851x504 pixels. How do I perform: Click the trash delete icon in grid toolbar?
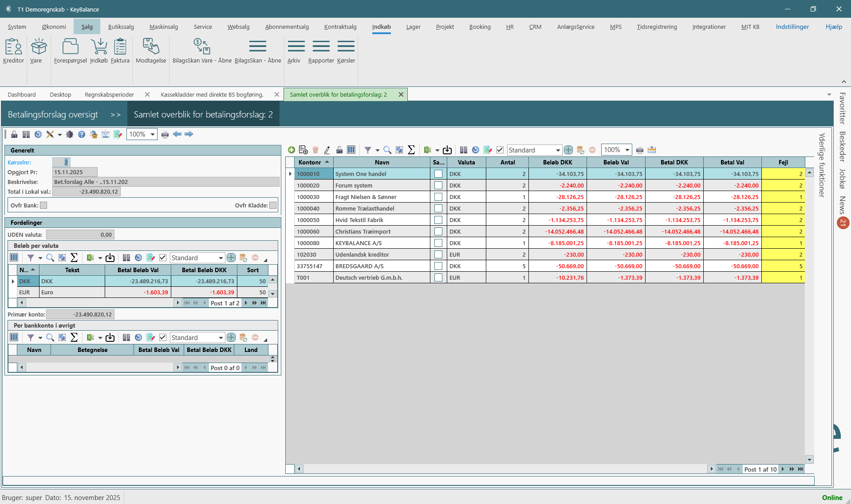pyautogui.click(x=315, y=150)
